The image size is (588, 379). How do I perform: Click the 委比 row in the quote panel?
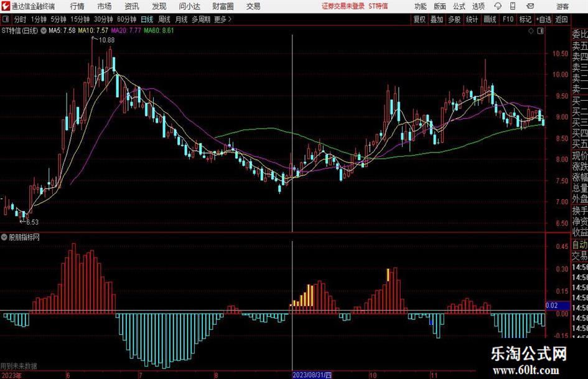580,34
